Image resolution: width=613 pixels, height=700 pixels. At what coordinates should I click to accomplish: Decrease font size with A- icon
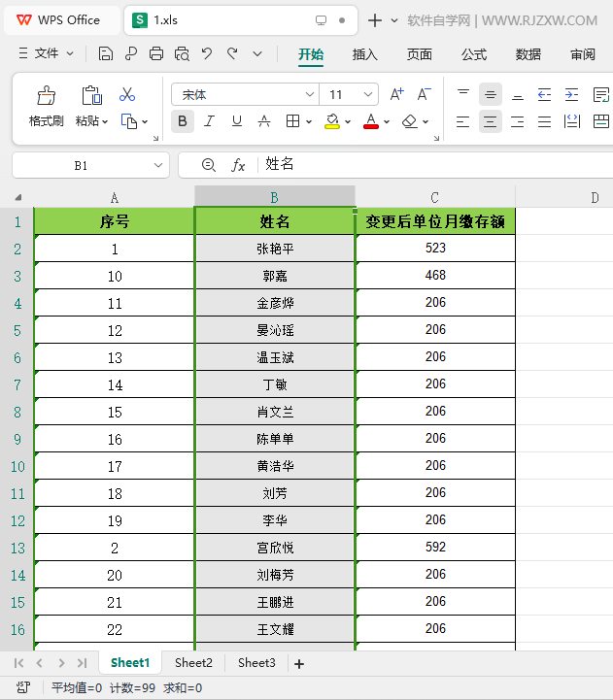pos(424,94)
